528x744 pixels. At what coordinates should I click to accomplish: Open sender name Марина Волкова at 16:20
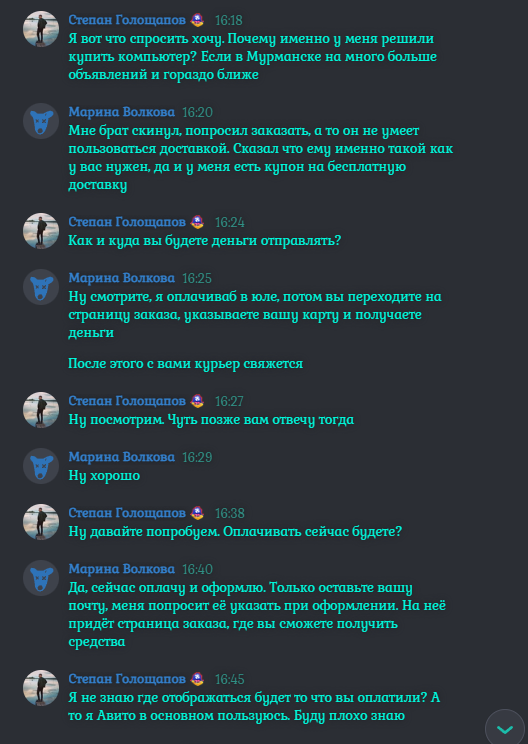pos(121,112)
